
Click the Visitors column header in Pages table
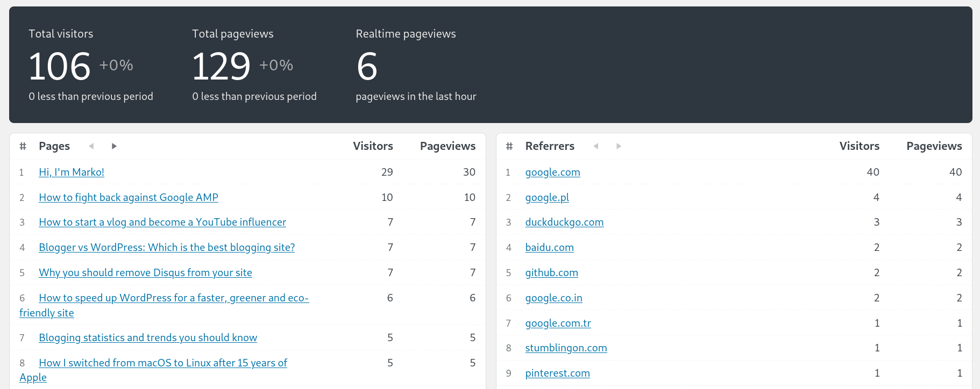click(x=373, y=146)
